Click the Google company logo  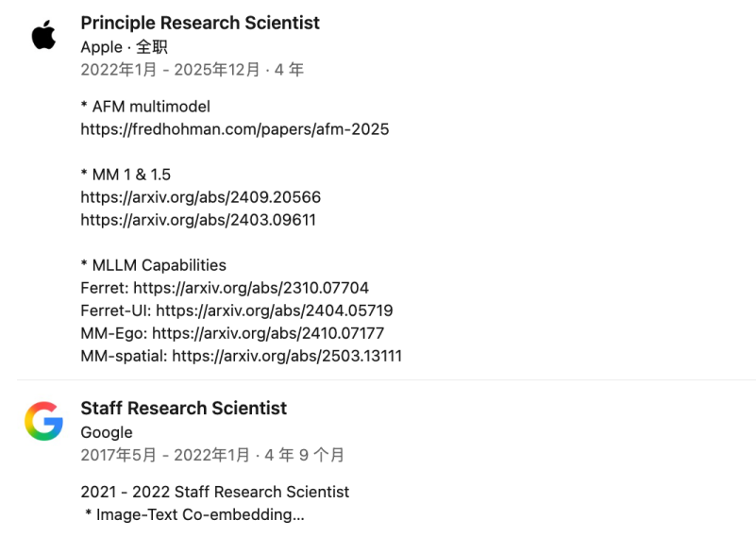(x=43, y=421)
